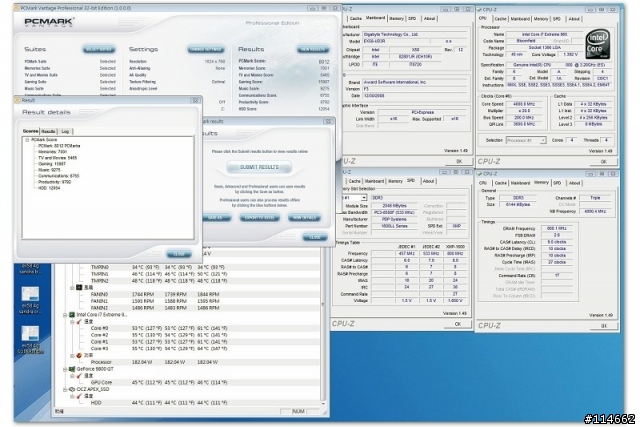Click CPU-Z title icon of the CPU tab window
The width and height of the screenshot is (640, 427).
click(x=480, y=9)
